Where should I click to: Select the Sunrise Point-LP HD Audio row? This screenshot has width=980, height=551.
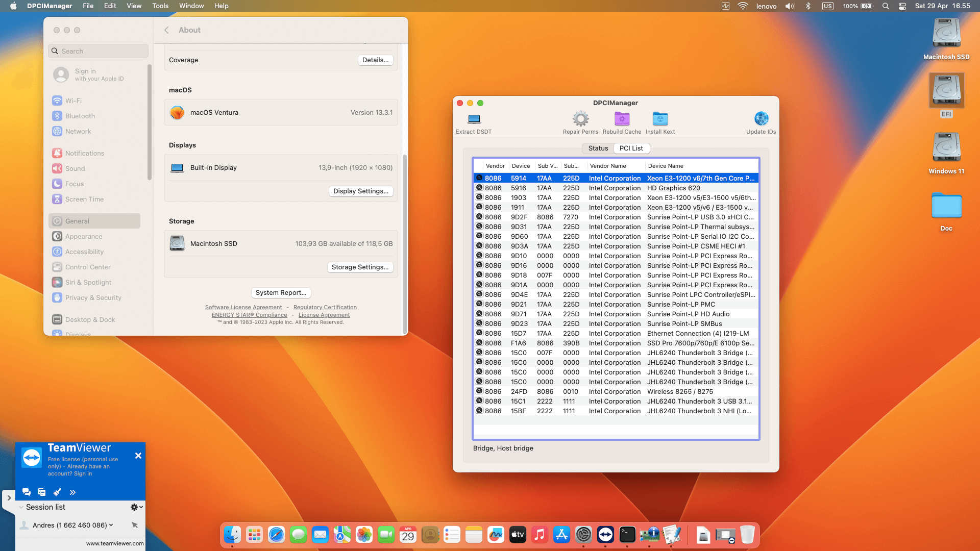[616, 314]
